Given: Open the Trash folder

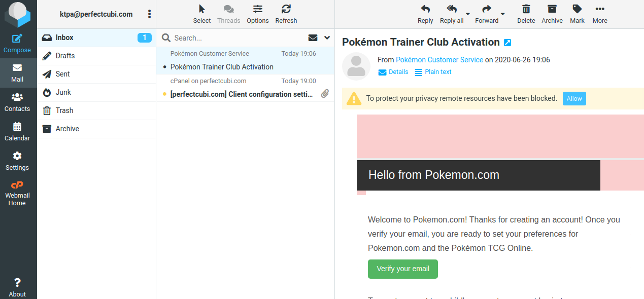Looking at the screenshot, I should tap(96, 110).
